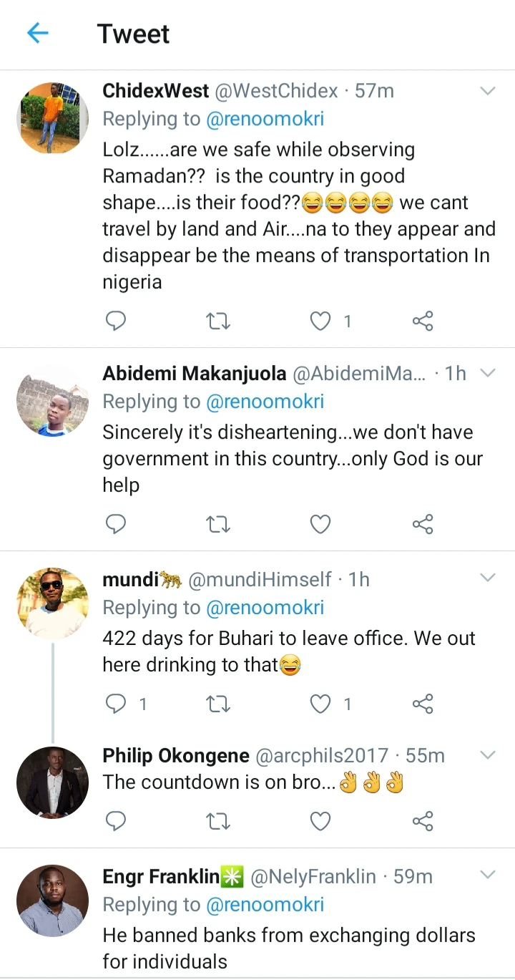Like Philip Okongene's countdown tweet
This screenshot has height=980, width=515.
320,820
